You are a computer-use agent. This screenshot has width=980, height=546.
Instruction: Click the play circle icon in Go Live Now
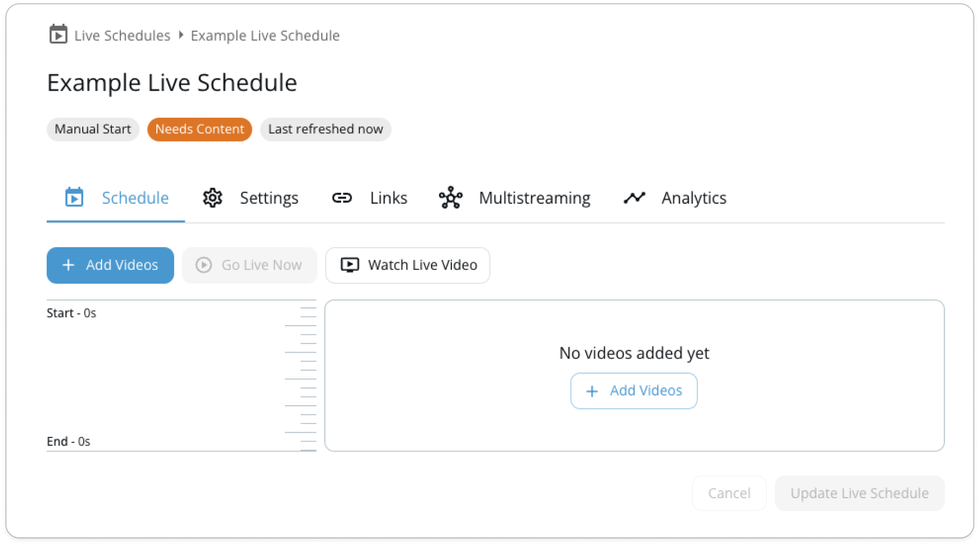pyautogui.click(x=204, y=265)
